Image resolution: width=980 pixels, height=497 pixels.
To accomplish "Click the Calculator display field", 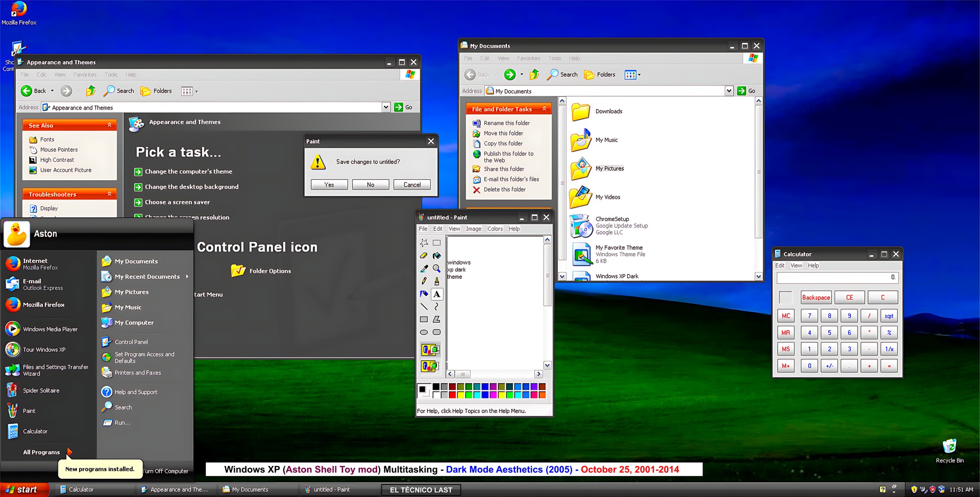I will coord(837,277).
